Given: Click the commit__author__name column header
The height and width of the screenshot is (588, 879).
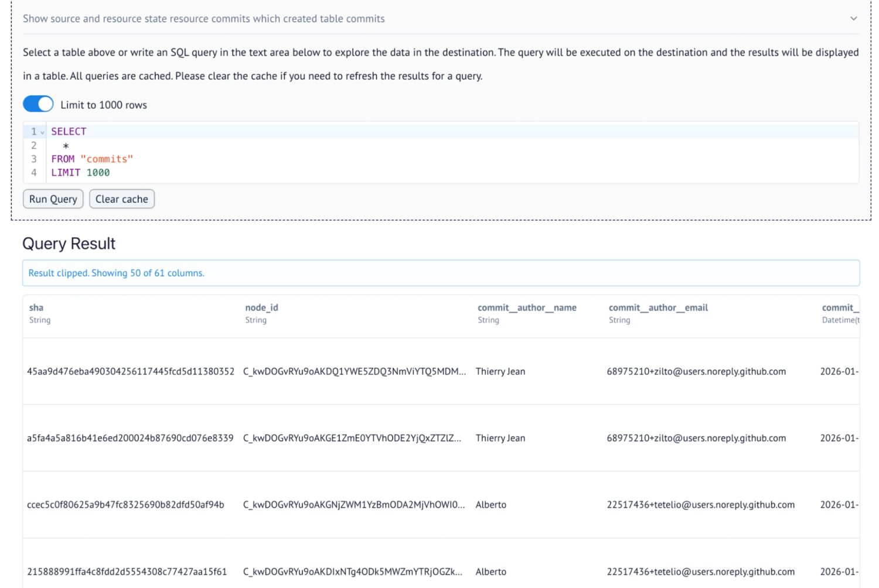Looking at the screenshot, I should (x=526, y=307).
